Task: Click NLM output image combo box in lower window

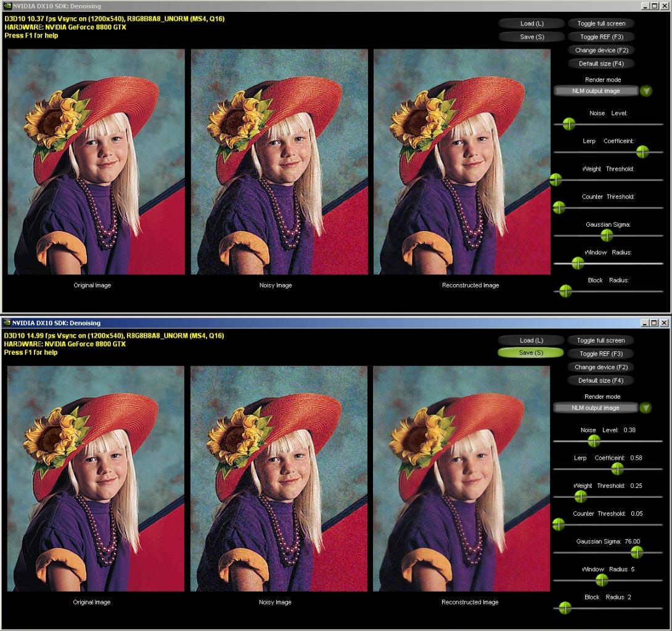Action: 596,408
